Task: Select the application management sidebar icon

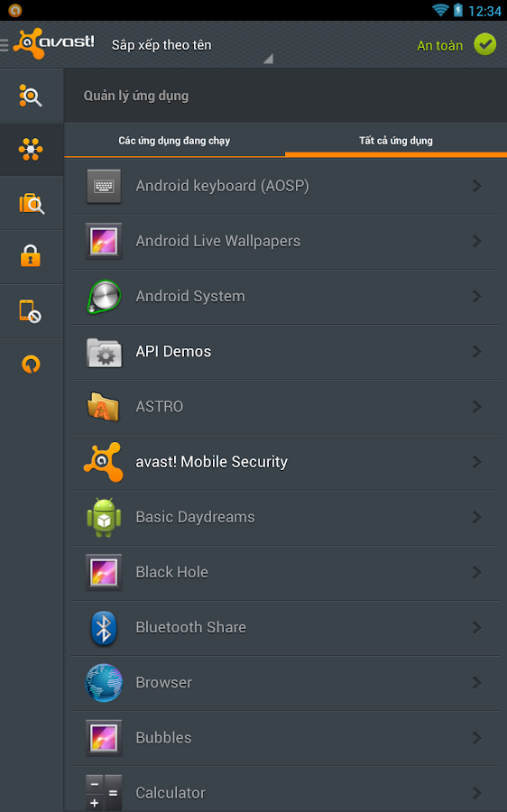Action: [x=31, y=150]
